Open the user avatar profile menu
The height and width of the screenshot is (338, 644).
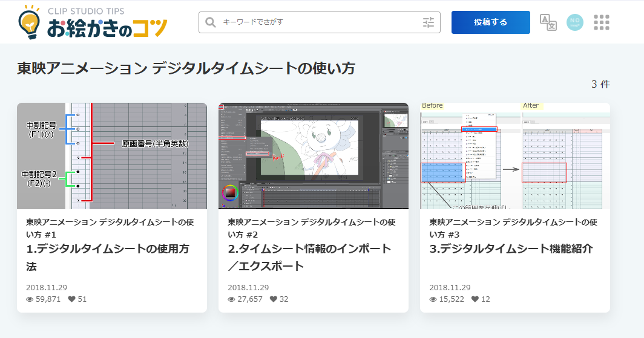[574, 22]
